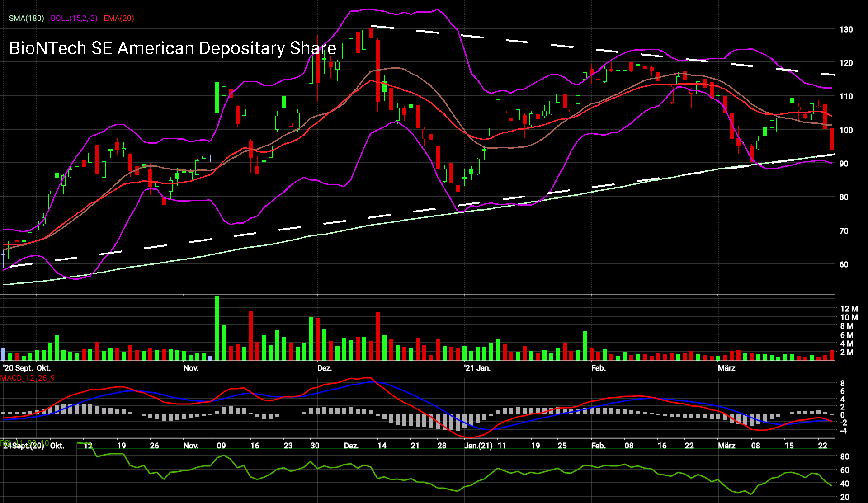Click the 130 price axis label
Image resolution: width=868 pixels, height=503 pixels.
[846, 29]
